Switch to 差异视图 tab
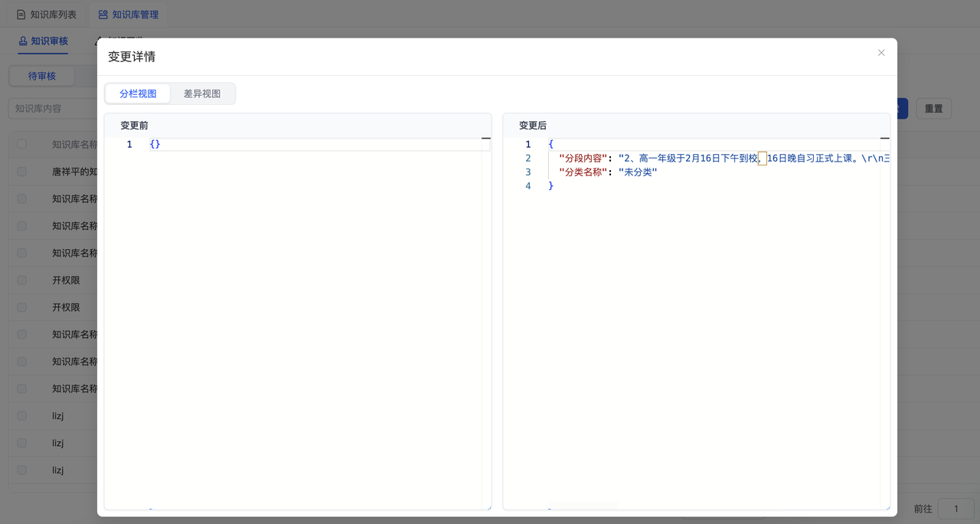The image size is (980, 524). click(202, 93)
